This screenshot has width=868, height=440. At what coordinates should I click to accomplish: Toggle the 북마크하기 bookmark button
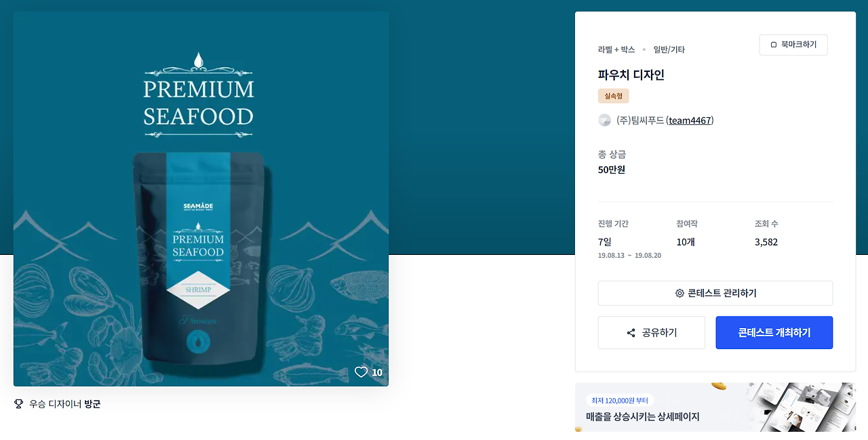[793, 45]
